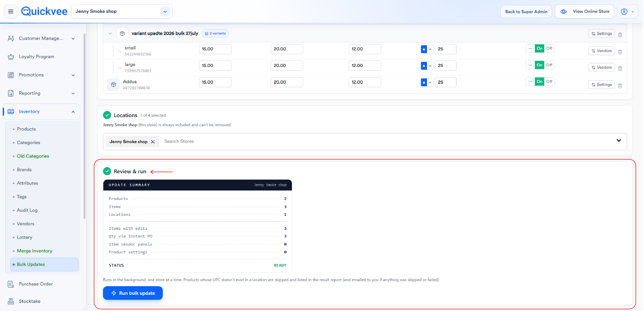
Task: Open the Jenny Smoke shop store dropdown
Action: click(165, 12)
